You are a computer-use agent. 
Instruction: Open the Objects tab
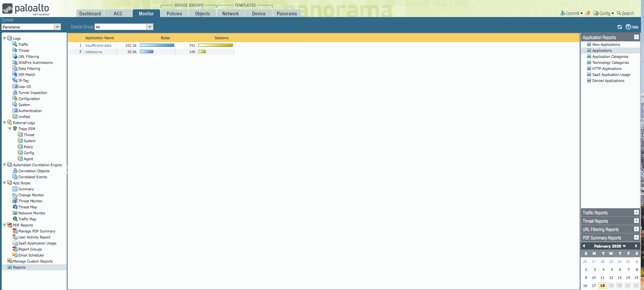click(203, 13)
